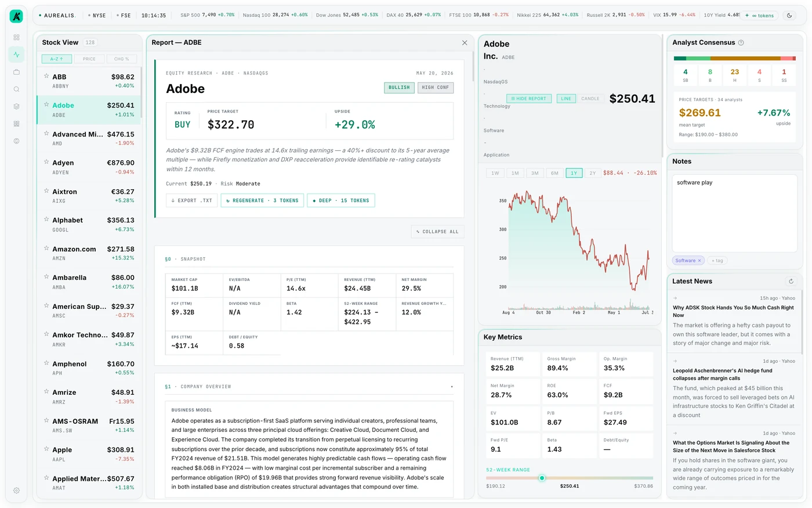Open the six-tile modules icon in sidebar

tap(16, 124)
